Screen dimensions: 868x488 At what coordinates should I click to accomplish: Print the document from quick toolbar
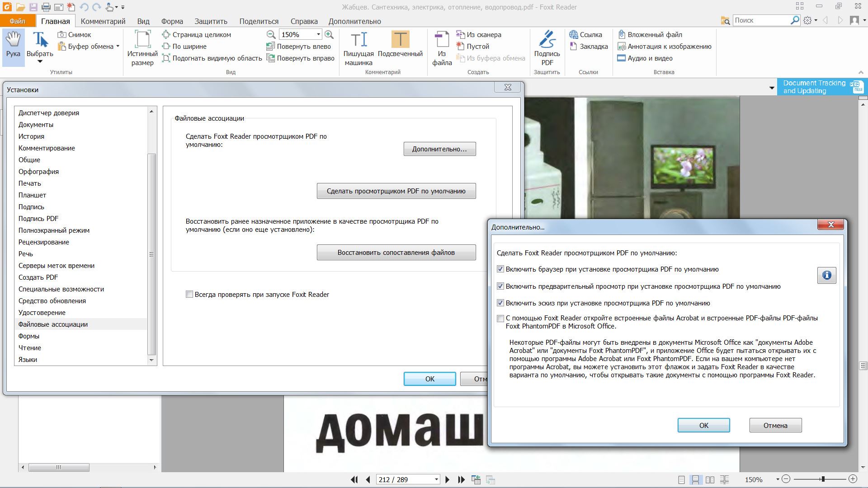46,7
